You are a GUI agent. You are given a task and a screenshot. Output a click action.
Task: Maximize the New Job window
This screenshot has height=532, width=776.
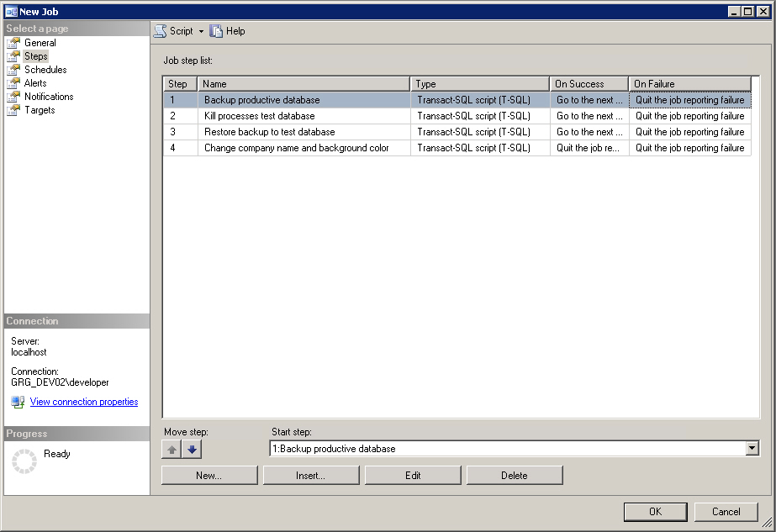click(x=748, y=12)
